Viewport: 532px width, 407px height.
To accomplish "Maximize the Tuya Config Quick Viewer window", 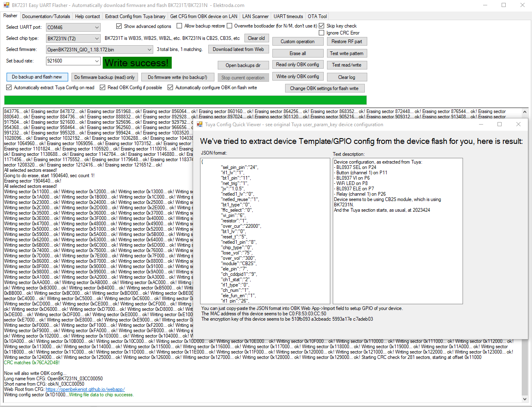I will point(500,124).
